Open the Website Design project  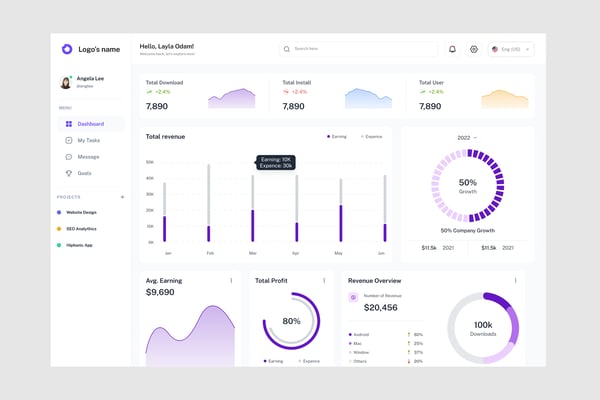coord(77,212)
